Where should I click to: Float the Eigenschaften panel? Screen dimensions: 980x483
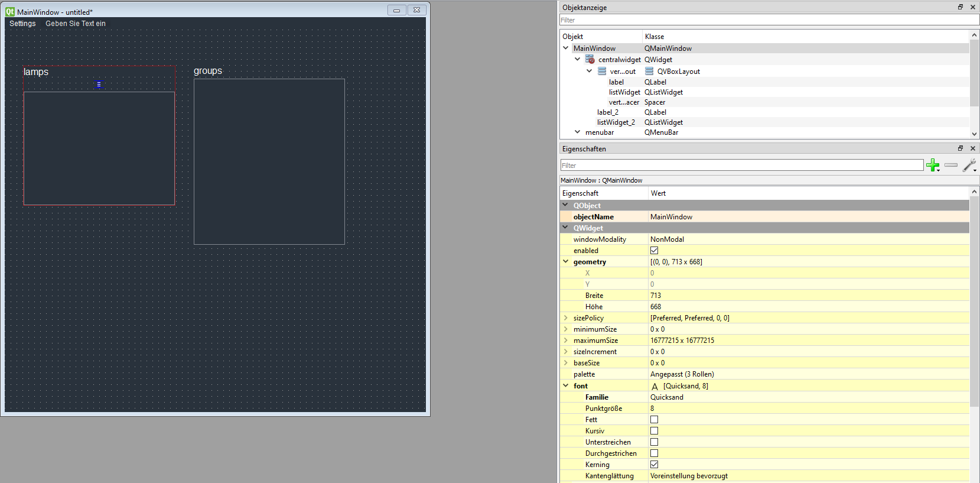(x=961, y=148)
